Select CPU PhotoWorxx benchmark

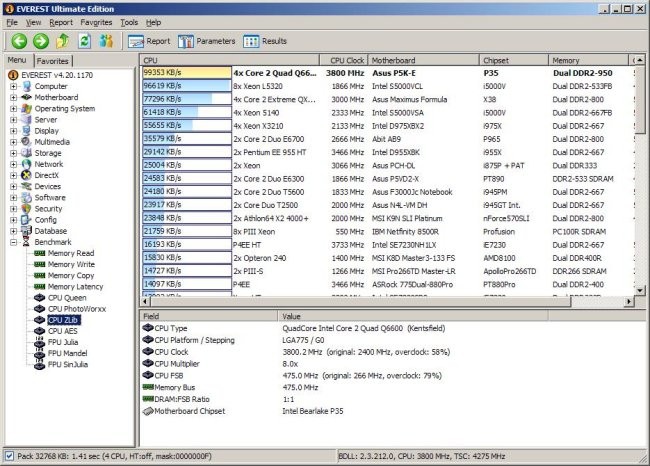click(x=77, y=309)
